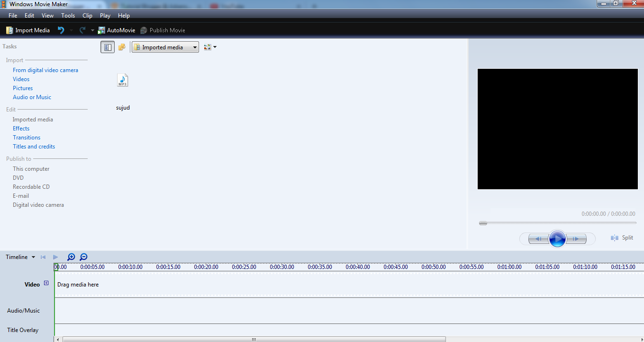Screen dimensions: 644x342
Task: Publish via E-mail option
Action: pos(21,196)
